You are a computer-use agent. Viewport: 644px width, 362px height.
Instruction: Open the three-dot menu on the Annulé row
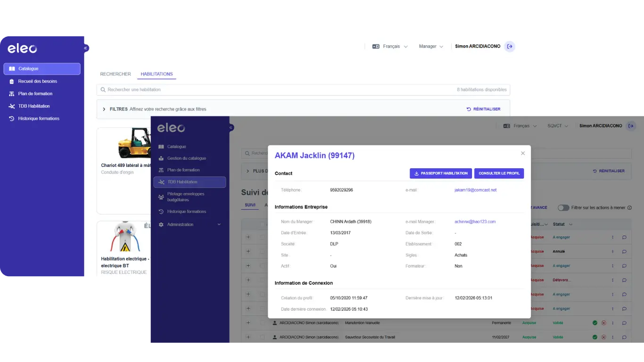[x=613, y=252]
